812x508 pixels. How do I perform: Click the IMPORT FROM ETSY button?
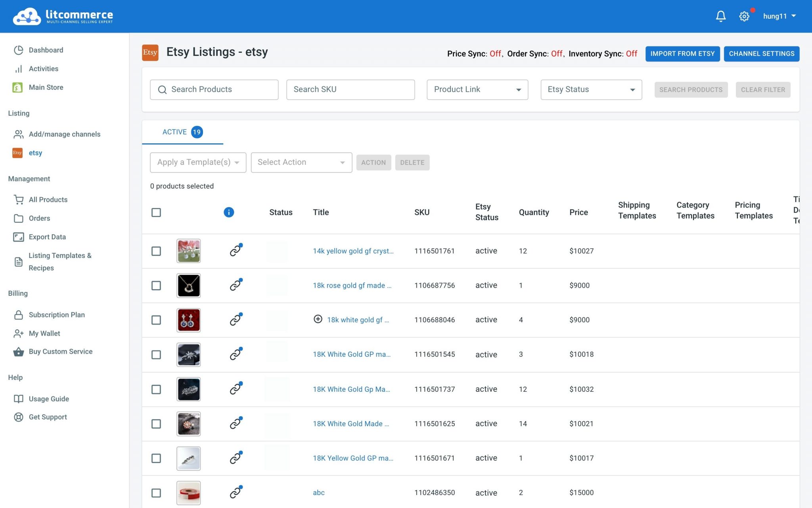click(682, 54)
